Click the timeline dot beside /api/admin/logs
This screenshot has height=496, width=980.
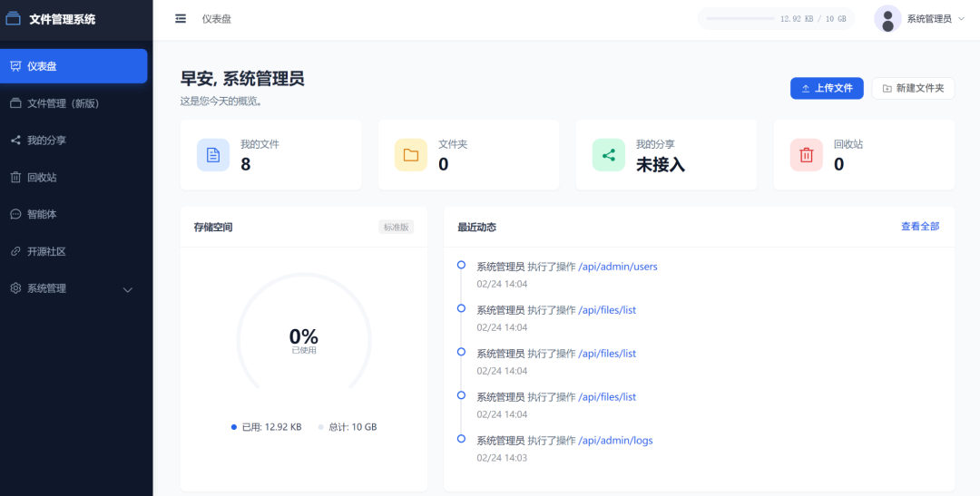(x=461, y=439)
